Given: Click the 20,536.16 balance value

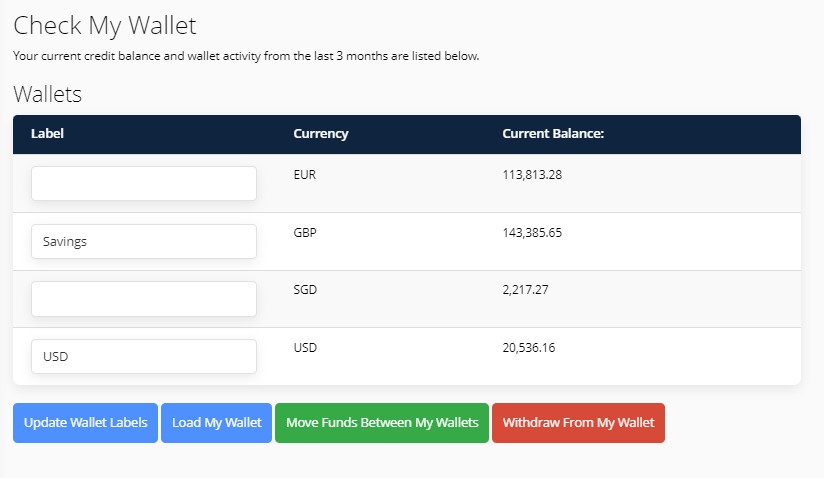Looking at the screenshot, I should coord(529,348).
